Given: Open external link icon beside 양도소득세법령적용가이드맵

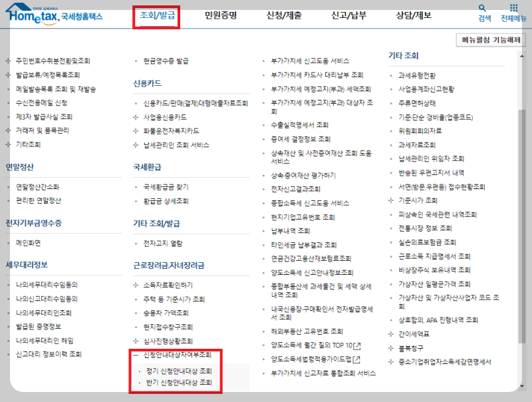Looking at the screenshot, I should (356, 359).
